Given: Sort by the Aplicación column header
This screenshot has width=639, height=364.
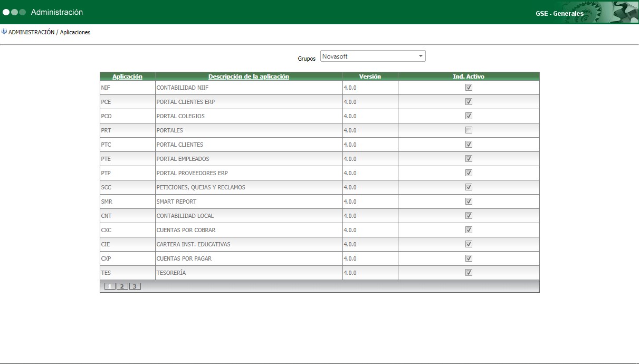Looking at the screenshot, I should (x=127, y=76).
